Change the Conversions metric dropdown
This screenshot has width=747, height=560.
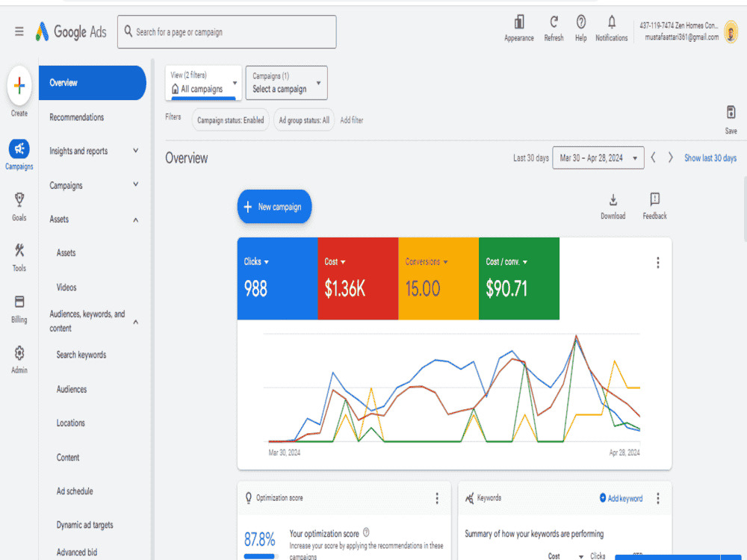(427, 261)
